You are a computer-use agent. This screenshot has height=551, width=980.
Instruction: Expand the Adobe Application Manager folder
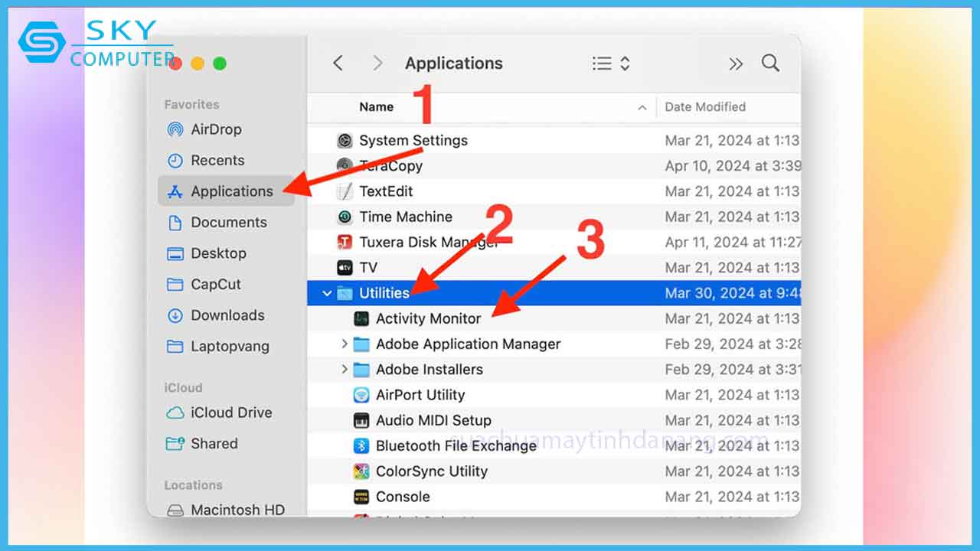pyautogui.click(x=345, y=344)
